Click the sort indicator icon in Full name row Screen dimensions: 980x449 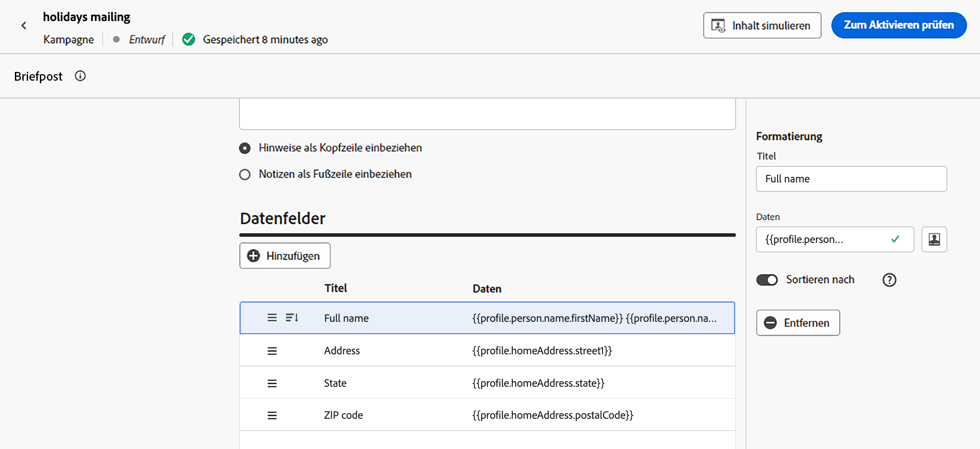292,318
